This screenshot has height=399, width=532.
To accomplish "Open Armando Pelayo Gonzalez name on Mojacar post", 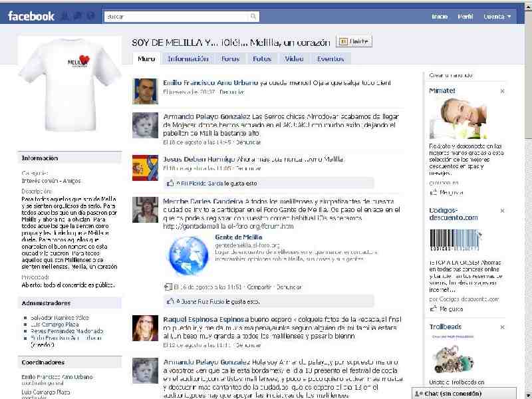I will (207, 117).
